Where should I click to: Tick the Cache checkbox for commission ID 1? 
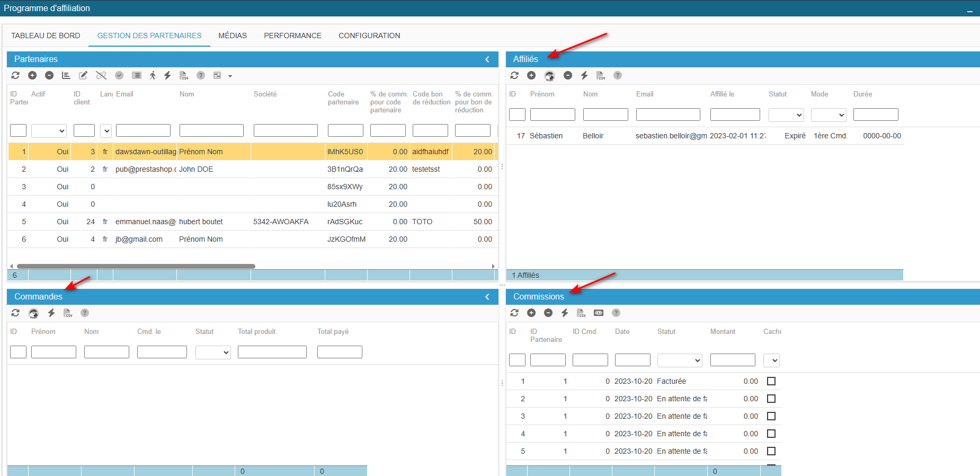click(771, 381)
